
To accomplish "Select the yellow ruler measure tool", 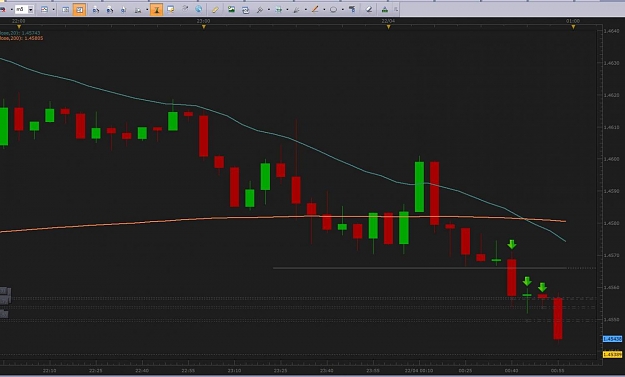I will tap(215, 9).
